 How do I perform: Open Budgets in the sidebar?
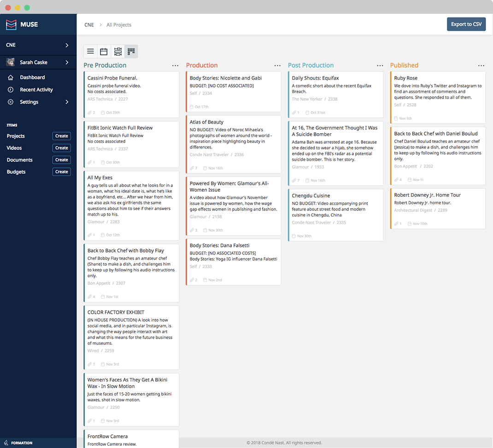coord(16,172)
